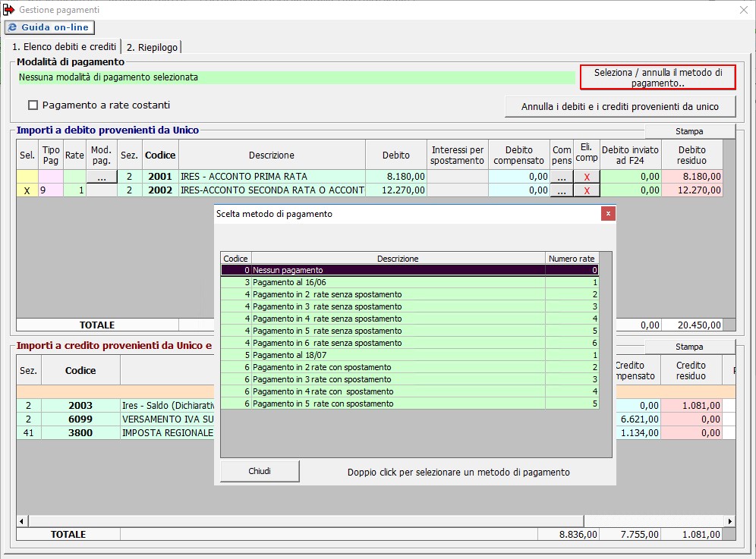Switch to the Riepilogo tab
The image size is (756, 559).
click(x=152, y=47)
